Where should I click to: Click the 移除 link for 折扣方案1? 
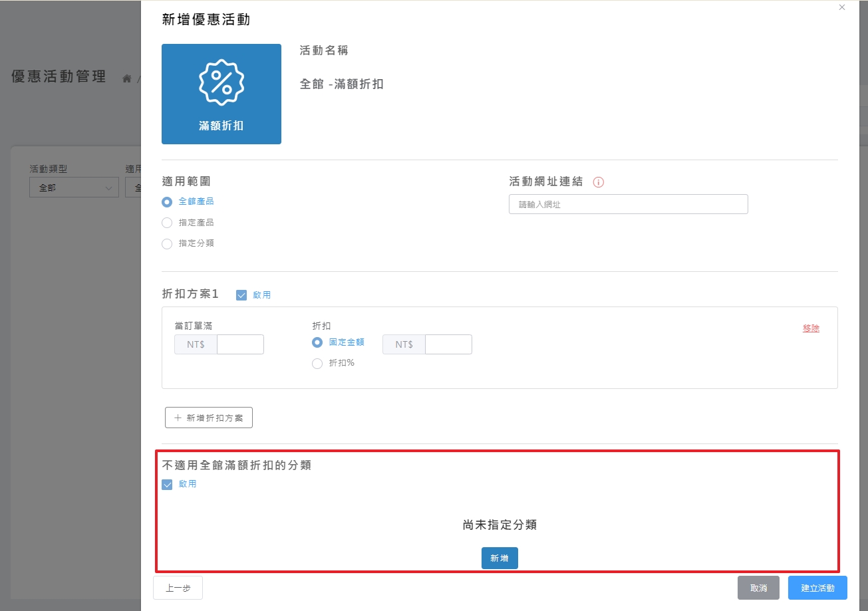pyautogui.click(x=811, y=328)
